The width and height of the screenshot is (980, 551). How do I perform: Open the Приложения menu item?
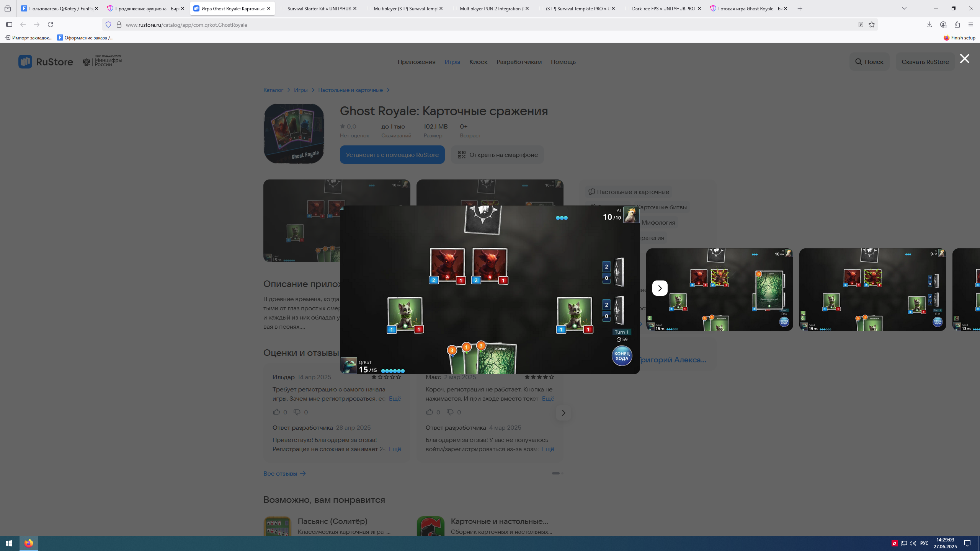click(x=416, y=62)
